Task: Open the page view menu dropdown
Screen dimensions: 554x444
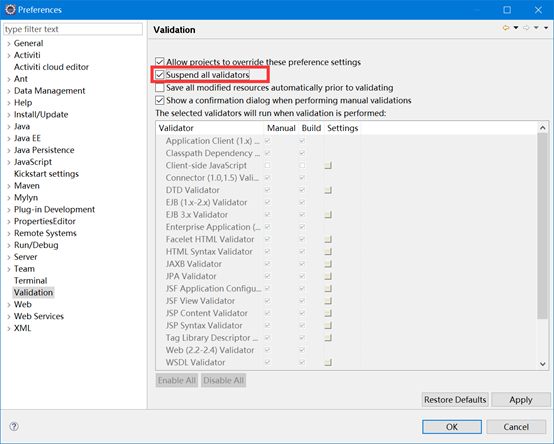Action: (x=546, y=28)
